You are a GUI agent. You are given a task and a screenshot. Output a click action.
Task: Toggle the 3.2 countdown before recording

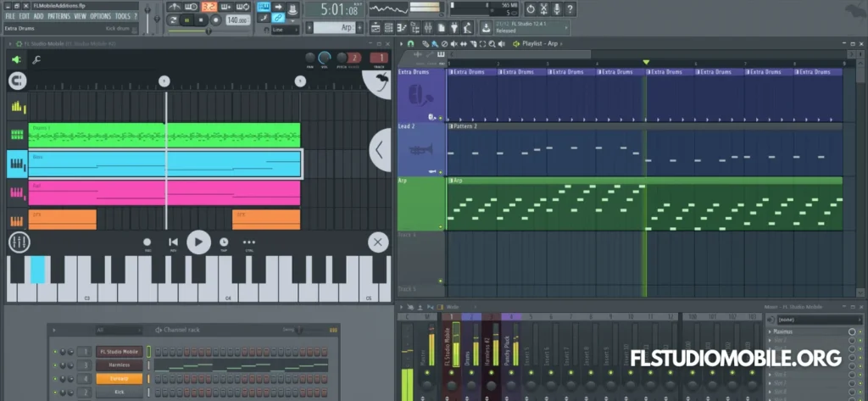[x=209, y=7]
